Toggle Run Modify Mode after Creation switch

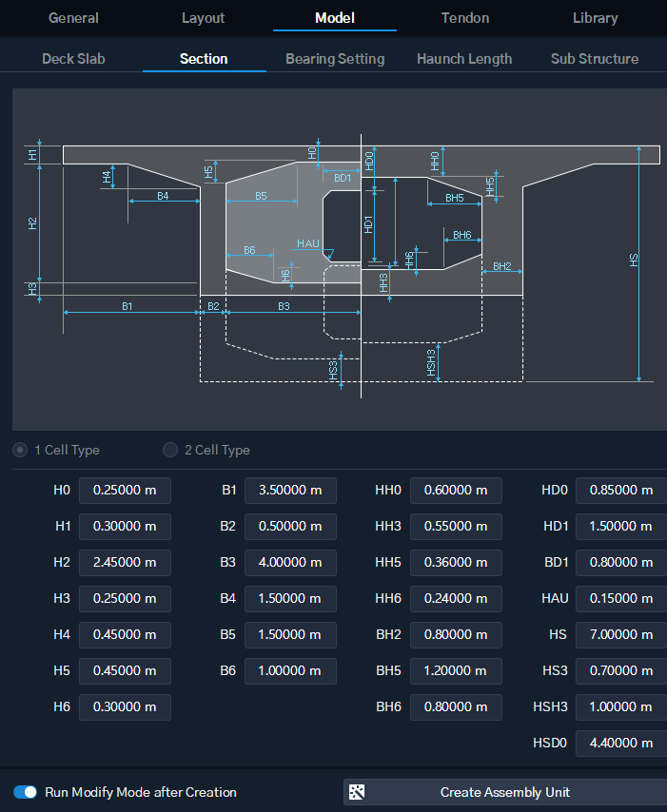(25, 792)
